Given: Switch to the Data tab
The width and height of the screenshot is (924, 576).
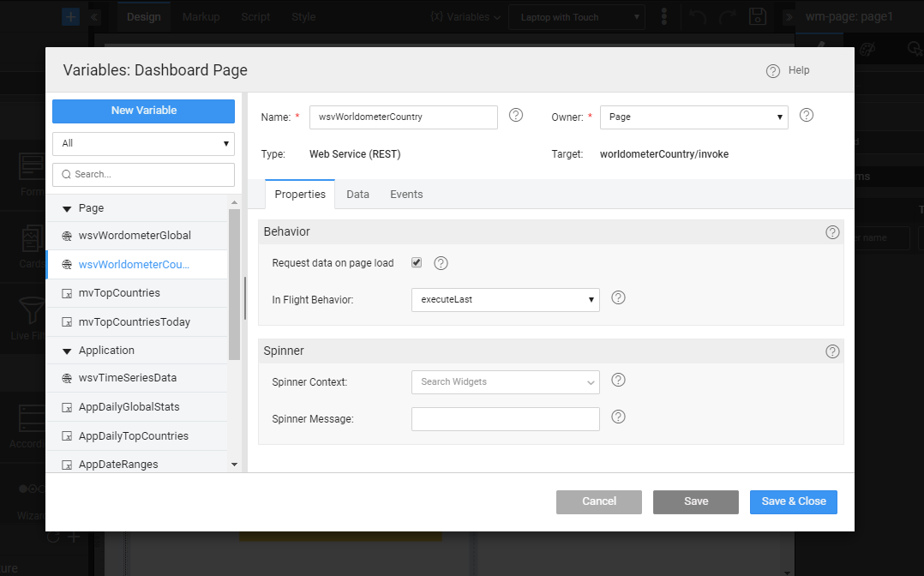Looking at the screenshot, I should (357, 195).
